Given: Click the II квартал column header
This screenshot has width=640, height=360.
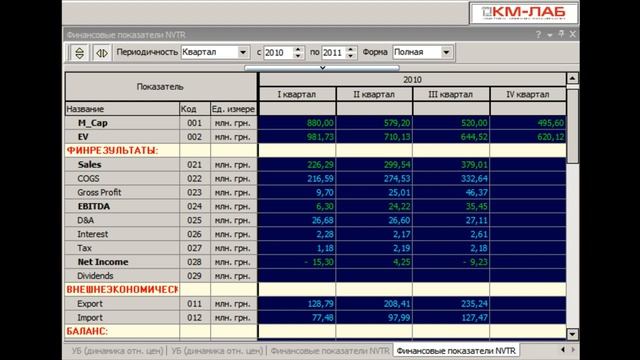Looking at the screenshot, I should [374, 94].
